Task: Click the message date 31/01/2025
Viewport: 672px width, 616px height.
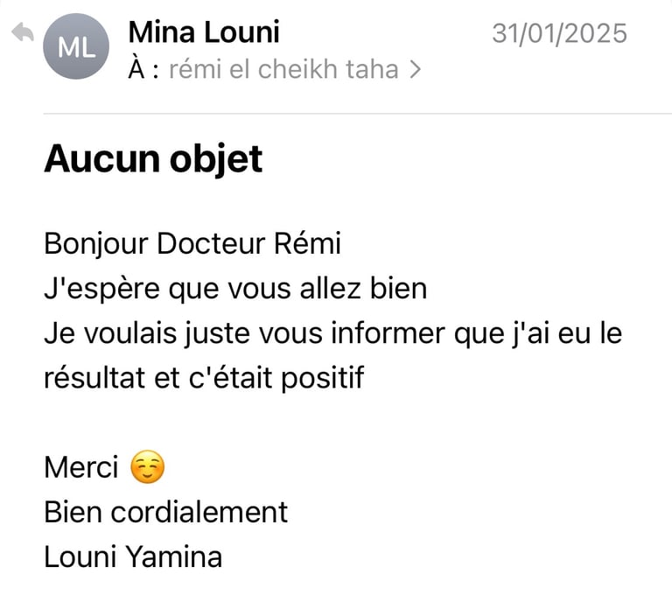Action: (559, 33)
